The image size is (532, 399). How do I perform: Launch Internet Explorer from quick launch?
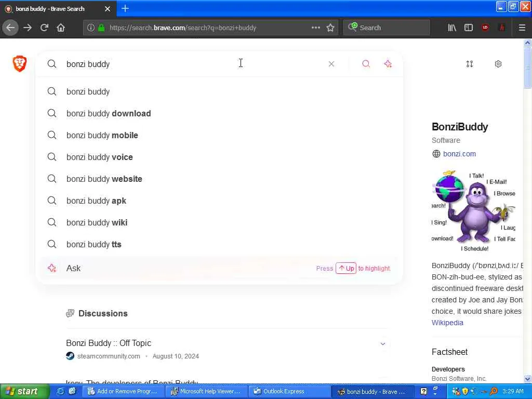60,391
